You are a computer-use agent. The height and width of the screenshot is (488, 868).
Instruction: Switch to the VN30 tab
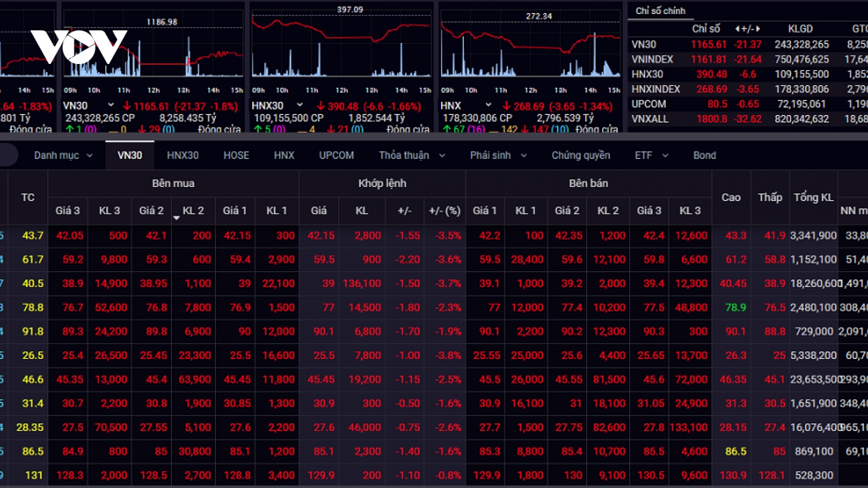click(x=130, y=156)
